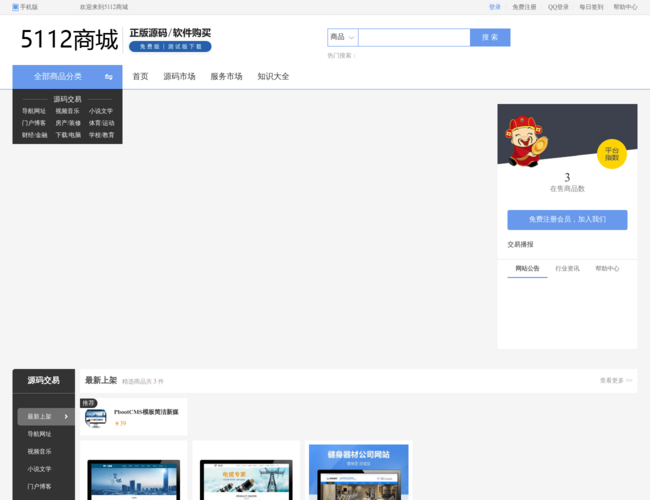Image resolution: width=650 pixels, height=500 pixels.
Task: Go to 知识大全 in the nav bar
Action: coord(273,77)
